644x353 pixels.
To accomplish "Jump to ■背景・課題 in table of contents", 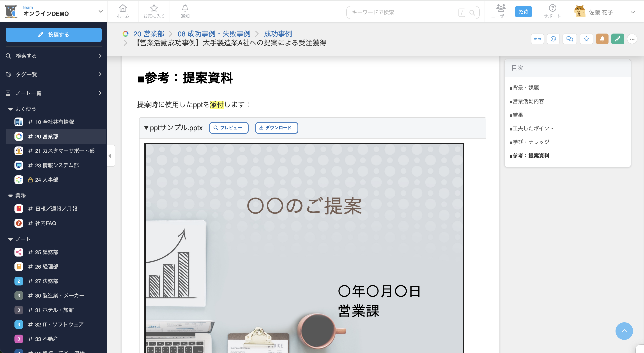I will (524, 88).
